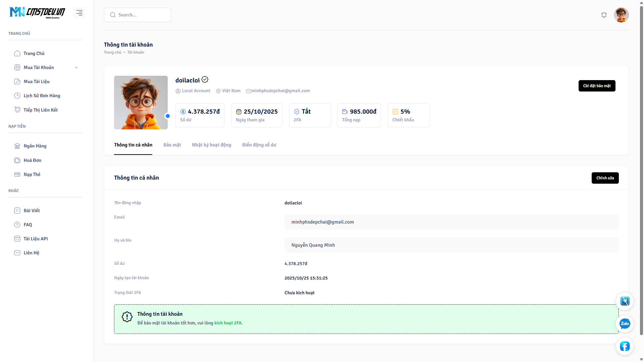Screen dimensions: 644x362
Task: Open Biến động số dư tab
Action: pyautogui.click(x=259, y=145)
